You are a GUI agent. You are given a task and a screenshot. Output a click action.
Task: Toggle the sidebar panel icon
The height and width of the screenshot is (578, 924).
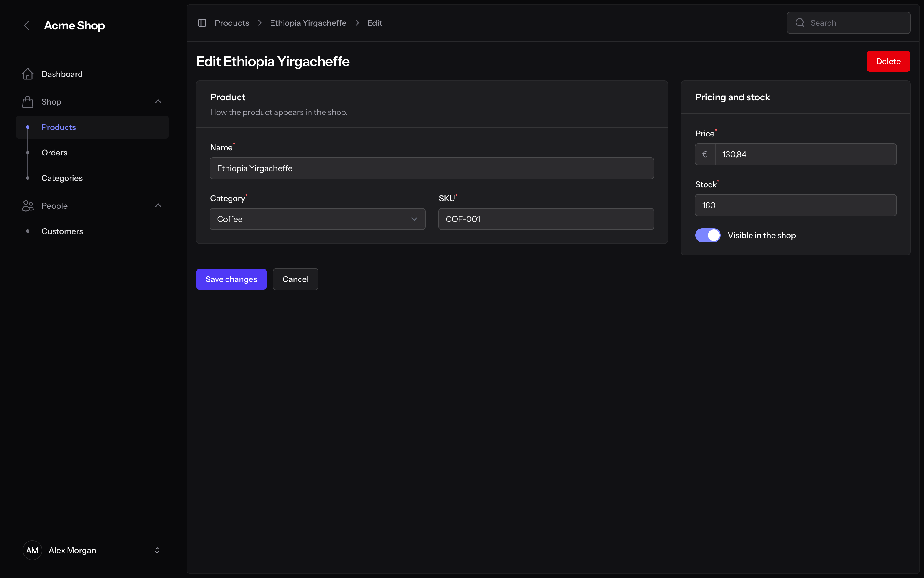[202, 23]
